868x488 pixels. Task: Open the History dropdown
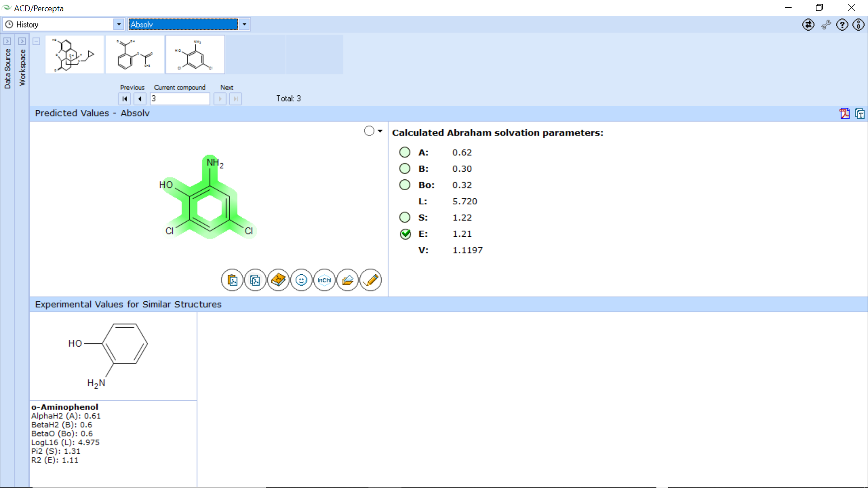(118, 24)
